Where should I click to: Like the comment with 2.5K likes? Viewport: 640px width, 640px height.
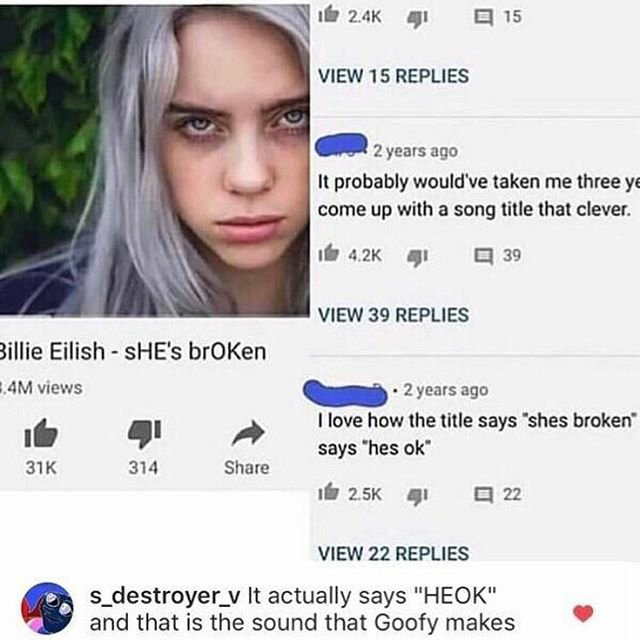click(329, 493)
